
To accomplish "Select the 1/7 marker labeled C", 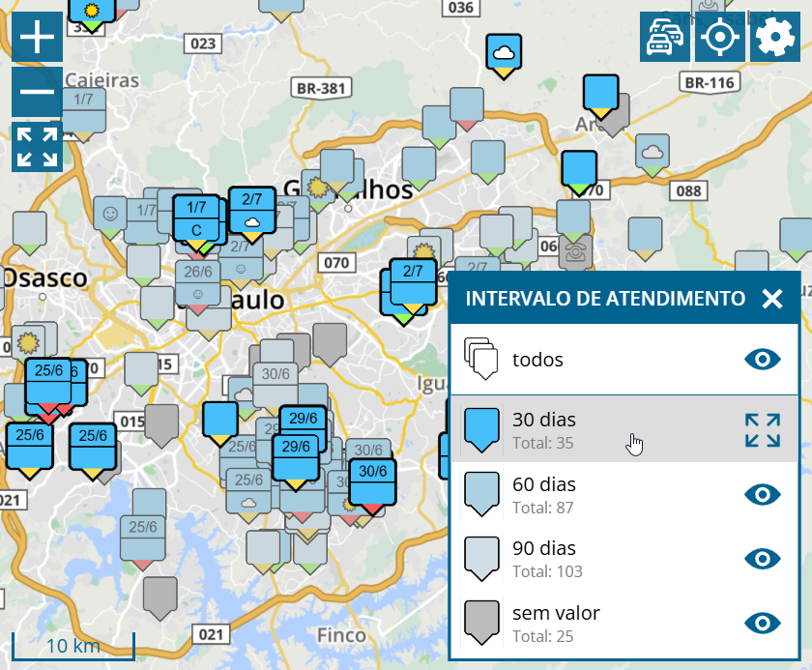I will (x=196, y=221).
